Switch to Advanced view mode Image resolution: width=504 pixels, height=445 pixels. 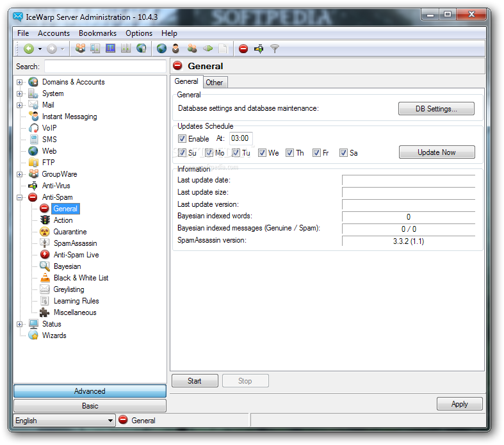[90, 391]
